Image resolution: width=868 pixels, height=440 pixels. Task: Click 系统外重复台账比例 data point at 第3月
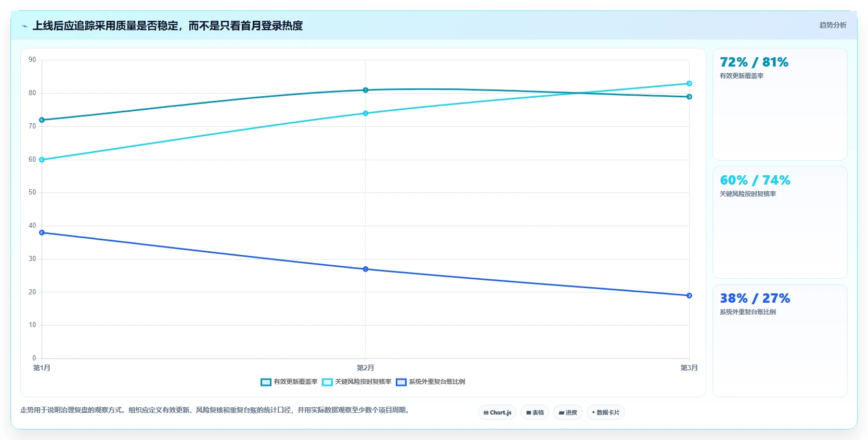pyautogui.click(x=689, y=295)
